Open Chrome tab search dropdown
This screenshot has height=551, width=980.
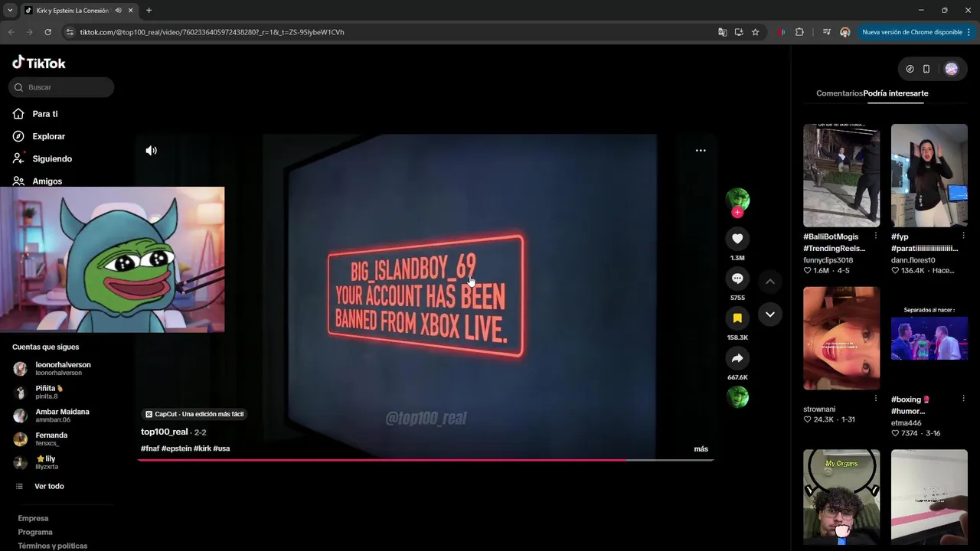(10, 11)
